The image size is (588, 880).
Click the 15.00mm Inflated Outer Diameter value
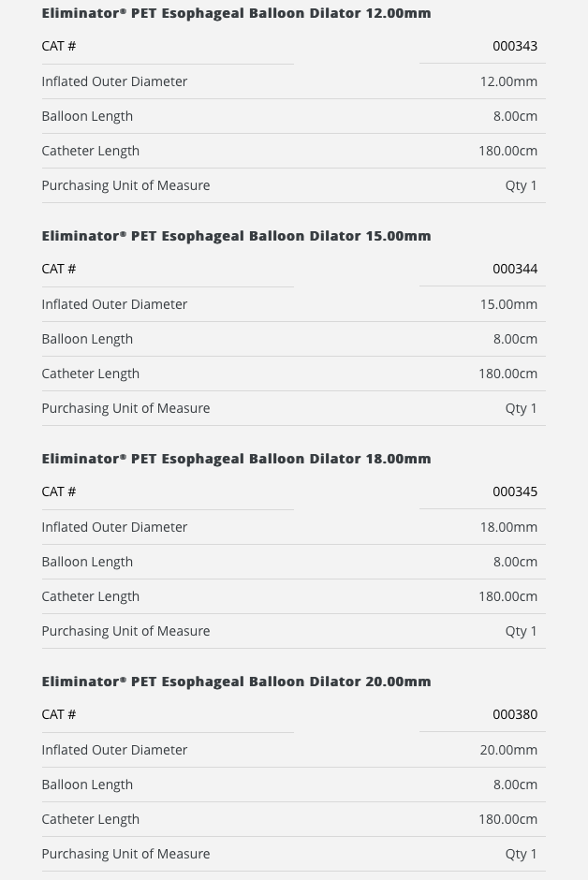coord(508,304)
